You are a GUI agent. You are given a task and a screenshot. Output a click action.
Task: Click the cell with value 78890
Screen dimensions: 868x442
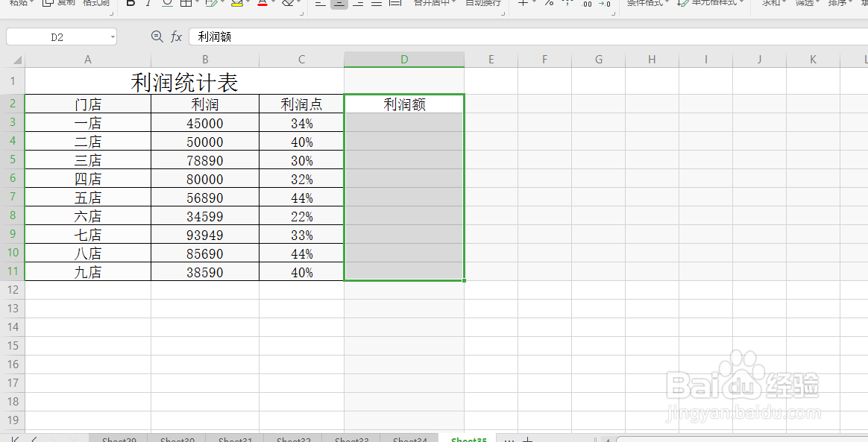click(205, 160)
